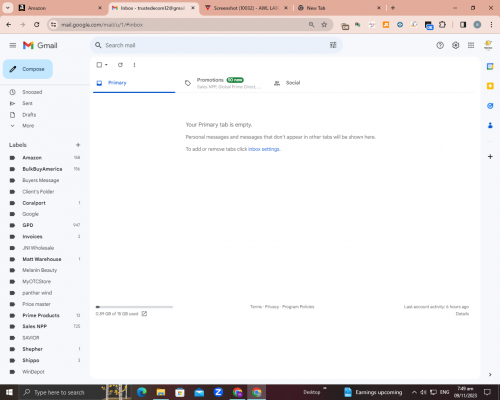This screenshot has width=500, height=400.
Task: Open the Price master label
Action: point(36,304)
